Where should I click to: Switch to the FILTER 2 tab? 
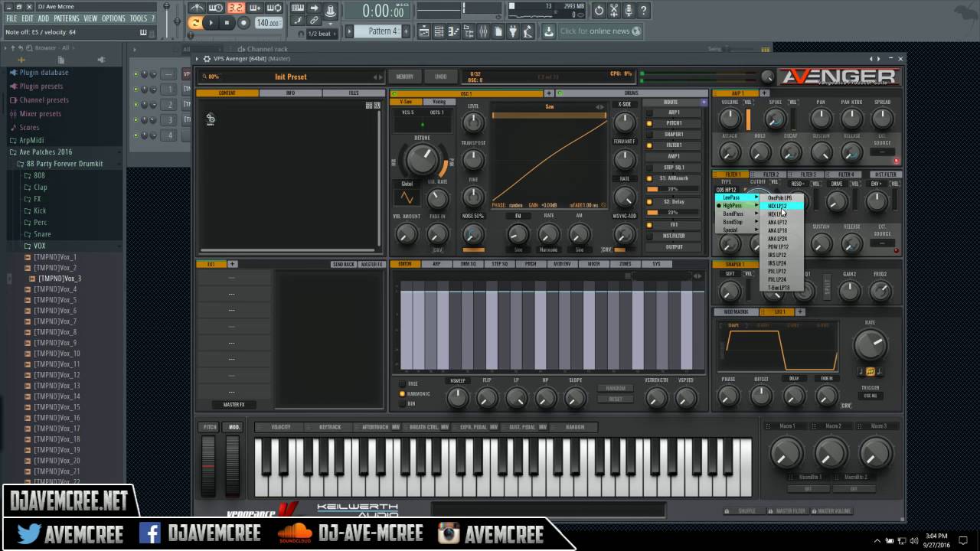(x=768, y=174)
